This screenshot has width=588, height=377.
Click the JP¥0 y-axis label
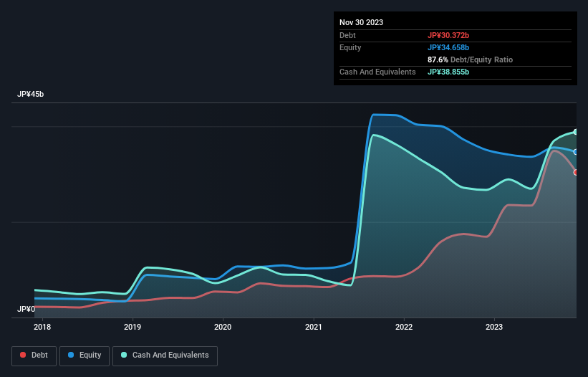pyautogui.click(x=26, y=309)
